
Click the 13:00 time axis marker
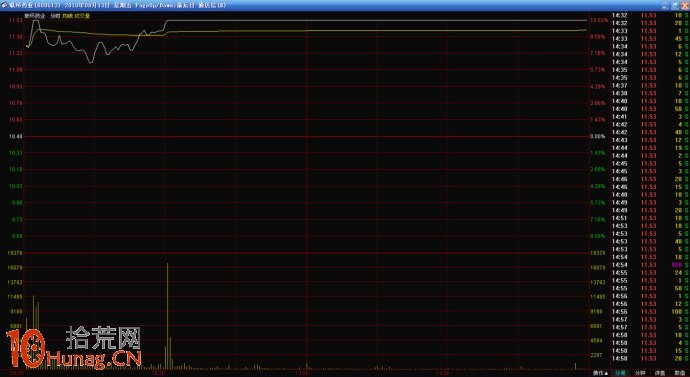pyautogui.click(x=301, y=373)
